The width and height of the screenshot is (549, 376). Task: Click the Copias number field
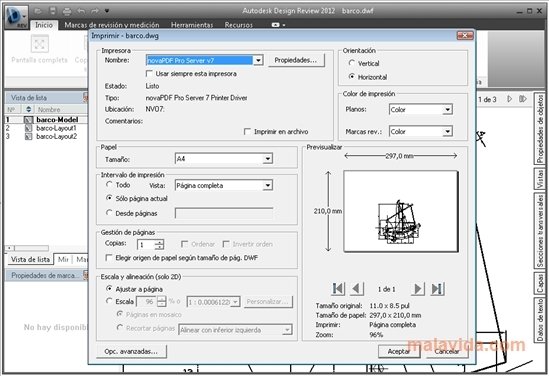[x=146, y=244]
